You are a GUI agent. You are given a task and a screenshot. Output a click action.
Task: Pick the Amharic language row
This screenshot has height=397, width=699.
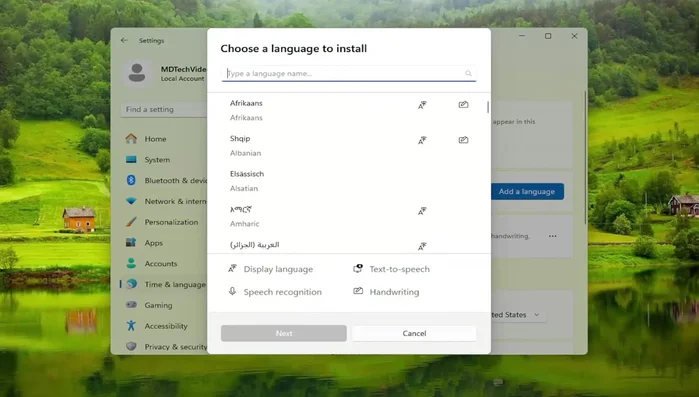pos(349,216)
